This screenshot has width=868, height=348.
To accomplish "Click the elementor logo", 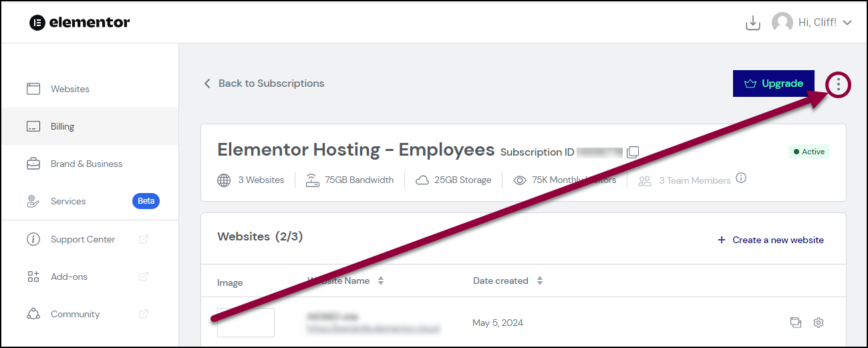I will tap(80, 22).
